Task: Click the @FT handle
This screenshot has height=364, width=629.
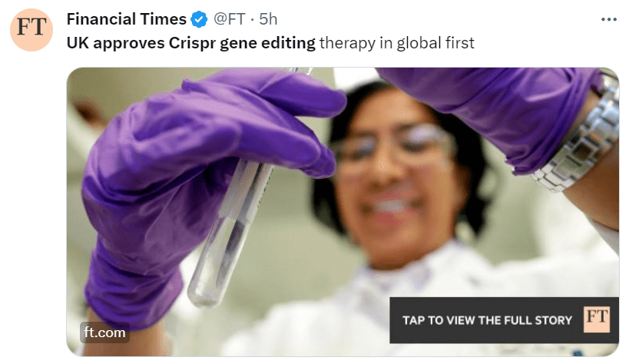Action: [230, 19]
